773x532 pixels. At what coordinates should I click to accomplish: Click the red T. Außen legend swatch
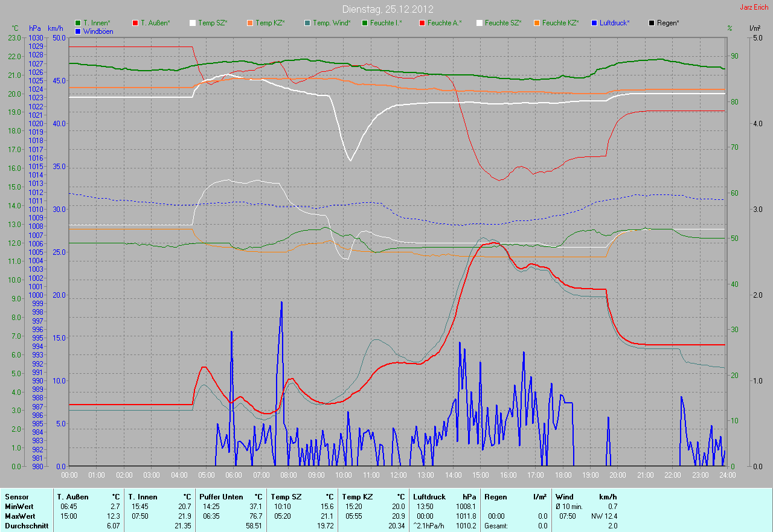[x=135, y=23]
